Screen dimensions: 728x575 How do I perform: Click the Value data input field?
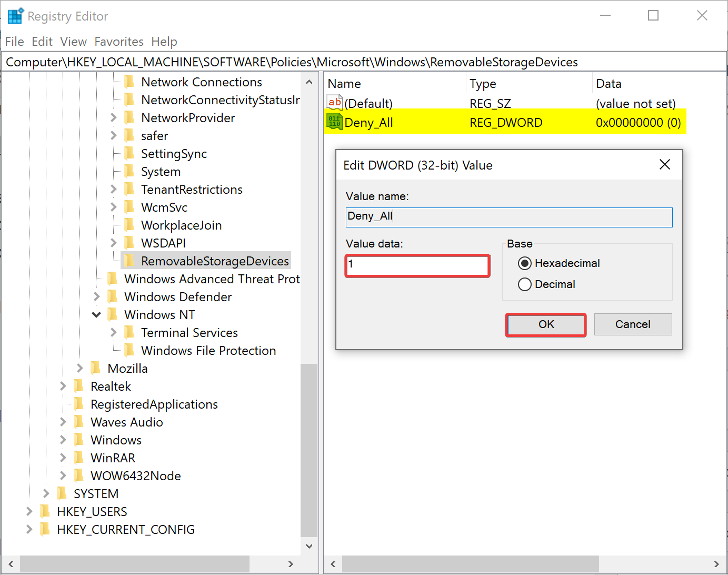point(418,266)
